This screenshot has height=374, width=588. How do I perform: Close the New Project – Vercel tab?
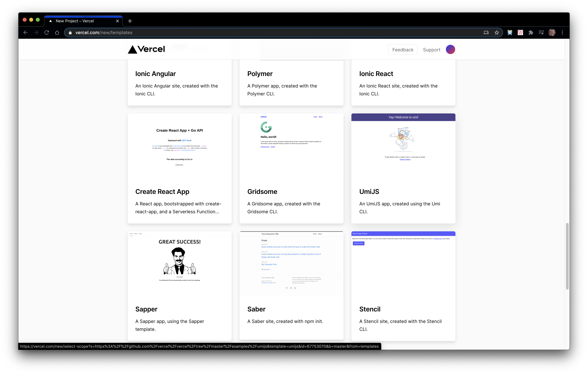click(x=117, y=21)
